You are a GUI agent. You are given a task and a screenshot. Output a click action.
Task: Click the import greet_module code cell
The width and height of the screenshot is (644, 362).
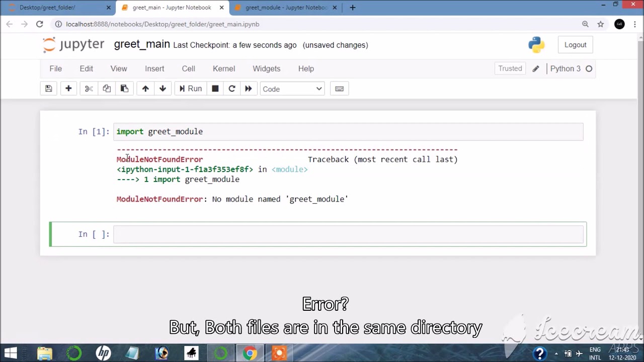(x=348, y=132)
